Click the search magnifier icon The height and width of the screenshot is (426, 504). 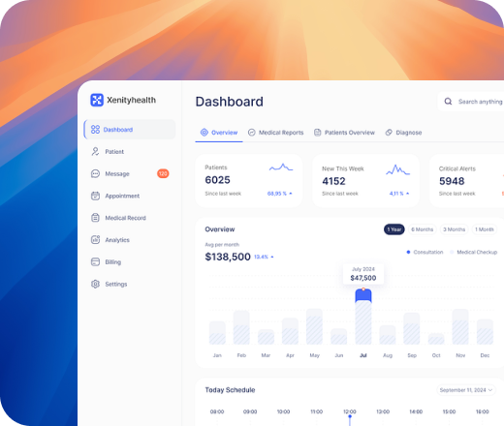(448, 102)
